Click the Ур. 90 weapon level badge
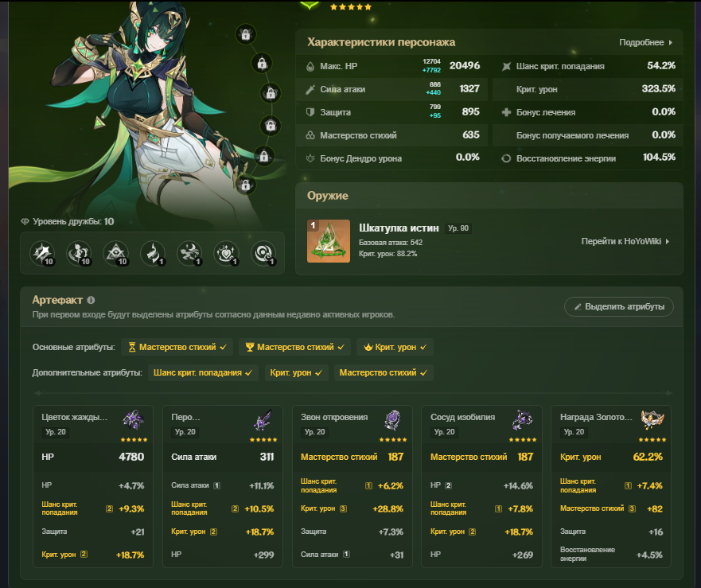701x588 pixels. [458, 228]
